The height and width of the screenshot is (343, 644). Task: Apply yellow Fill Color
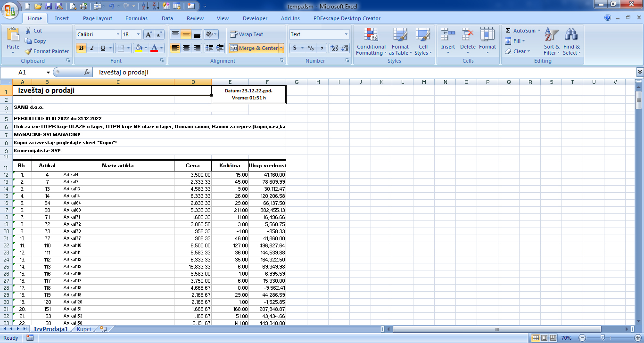[138, 48]
